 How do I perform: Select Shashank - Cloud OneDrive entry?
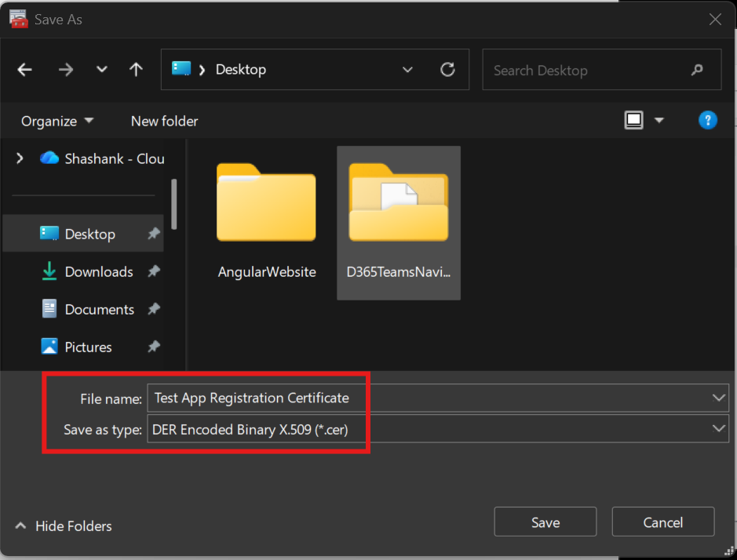pyautogui.click(x=102, y=158)
